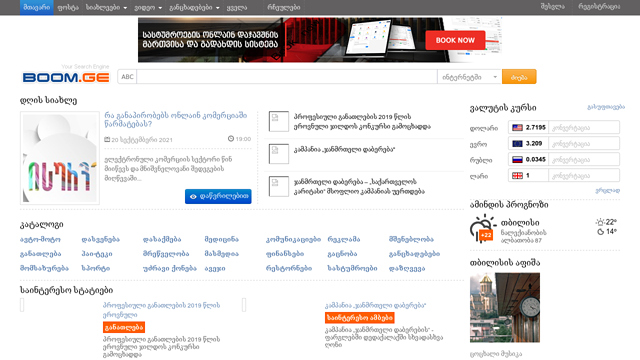
Task: Open the კომუნიკაციები catalog category
Action: 293,240
